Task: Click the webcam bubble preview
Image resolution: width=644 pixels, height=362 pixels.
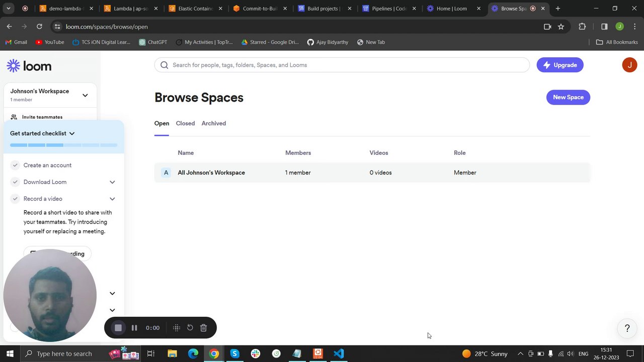Action: pos(49,296)
